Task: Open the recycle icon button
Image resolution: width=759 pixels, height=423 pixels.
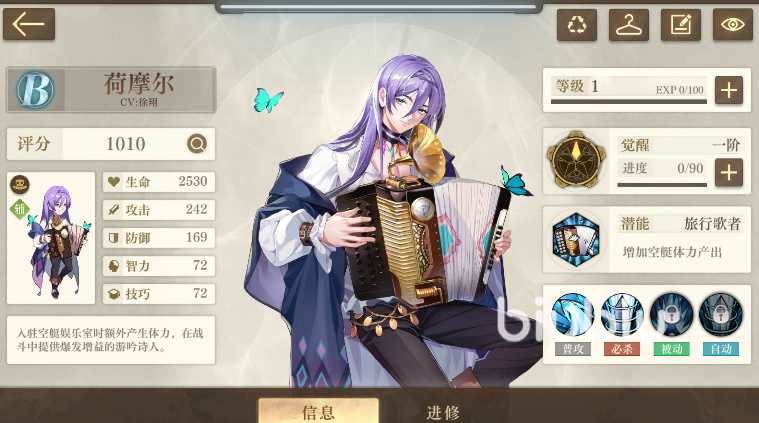Action: coord(577,25)
